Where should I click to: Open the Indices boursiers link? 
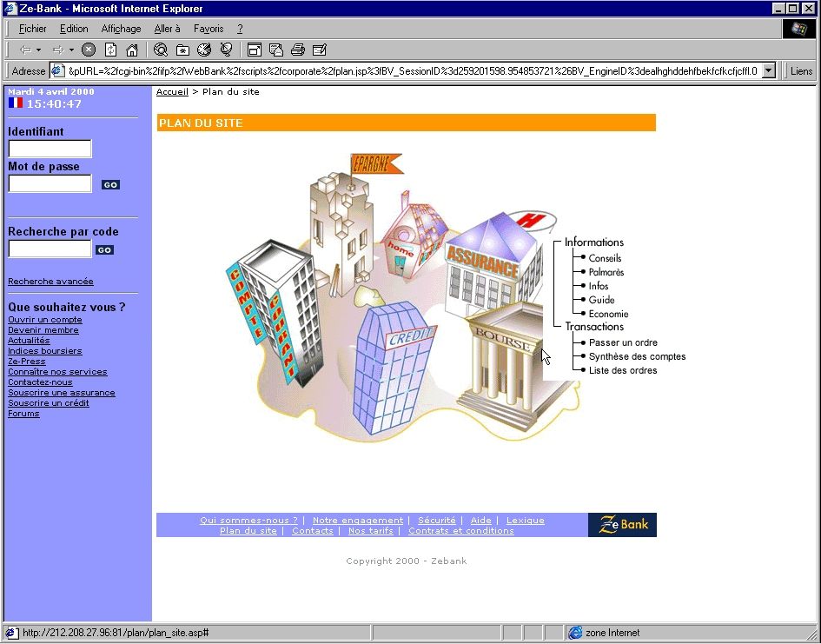tap(45, 351)
